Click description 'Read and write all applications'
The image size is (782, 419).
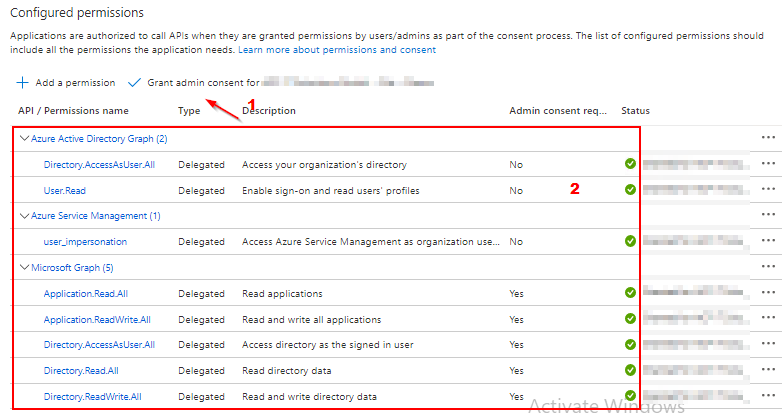pyautogui.click(x=312, y=320)
